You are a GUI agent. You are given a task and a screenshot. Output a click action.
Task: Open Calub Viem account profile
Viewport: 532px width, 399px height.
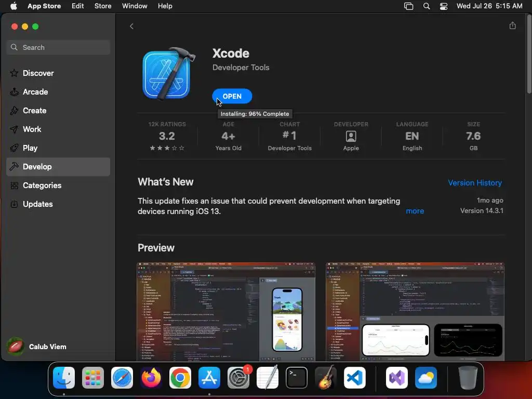tap(37, 347)
